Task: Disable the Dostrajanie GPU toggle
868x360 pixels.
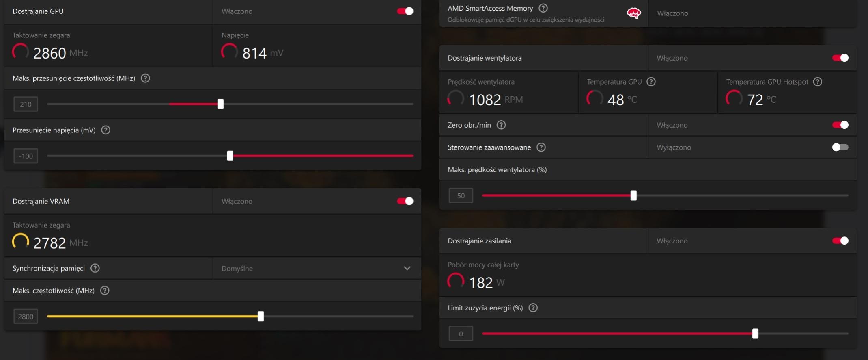Action: (405, 11)
